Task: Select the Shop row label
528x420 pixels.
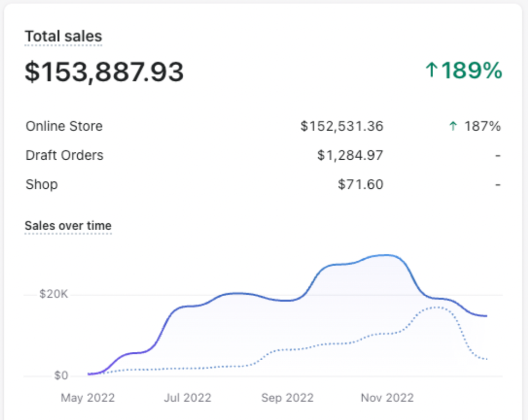Action: [41, 185]
